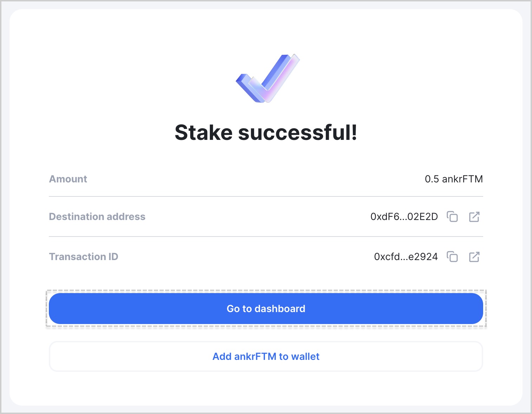The image size is (532, 414).
Task: Select the 0xdF6...02E2D address text
Action: coord(404,216)
